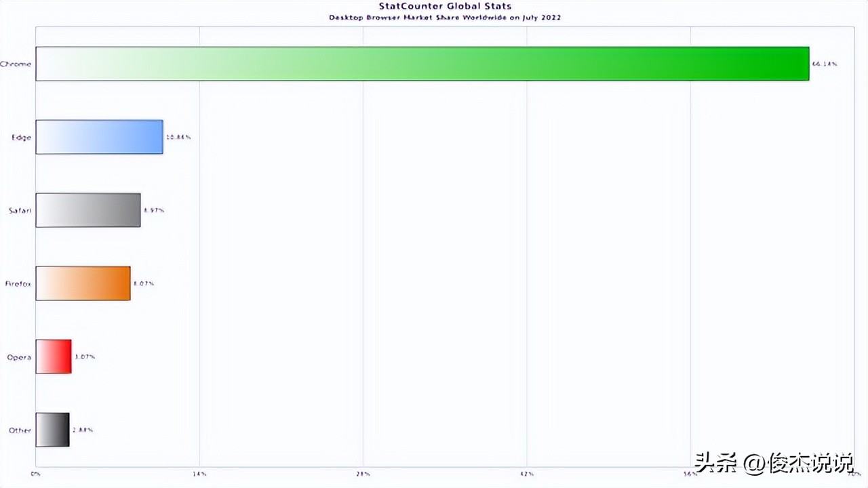Click the "Safari" axis label
The height and width of the screenshot is (488, 868).
point(20,211)
